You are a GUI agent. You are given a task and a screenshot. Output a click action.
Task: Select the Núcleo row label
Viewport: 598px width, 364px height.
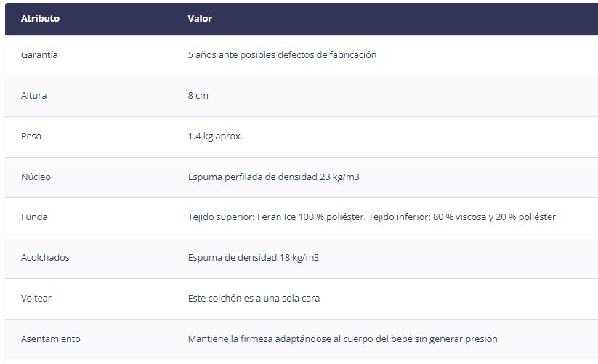[x=36, y=177]
